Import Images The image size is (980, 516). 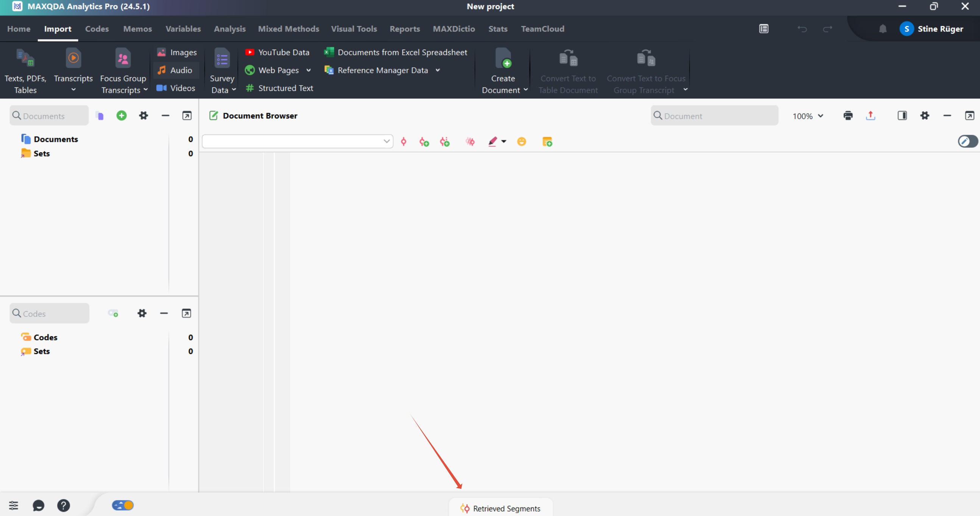click(x=177, y=52)
